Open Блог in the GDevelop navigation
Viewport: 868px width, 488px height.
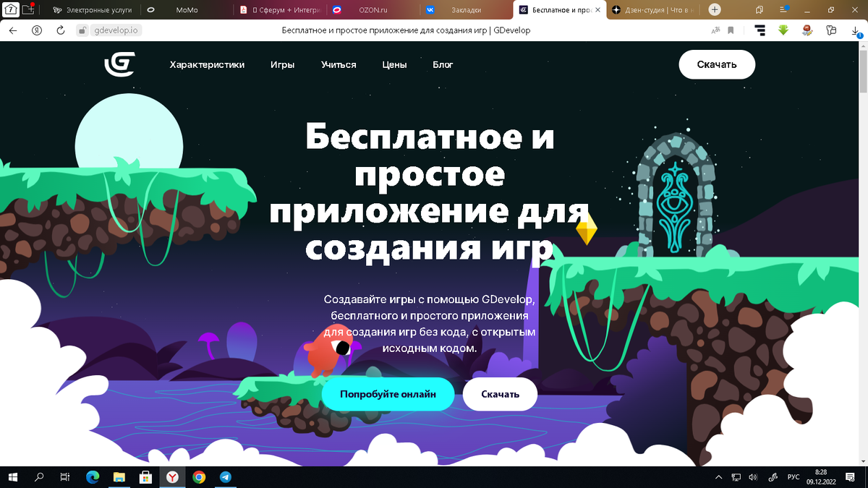[x=443, y=64]
